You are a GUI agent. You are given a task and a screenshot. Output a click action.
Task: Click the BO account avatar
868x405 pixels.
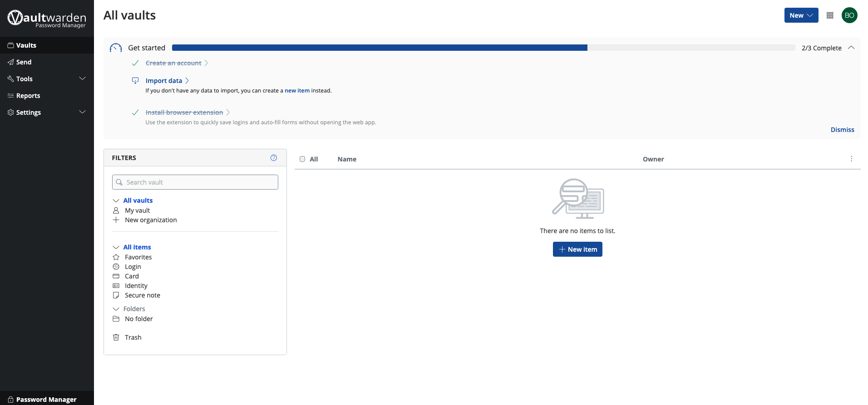coord(849,15)
